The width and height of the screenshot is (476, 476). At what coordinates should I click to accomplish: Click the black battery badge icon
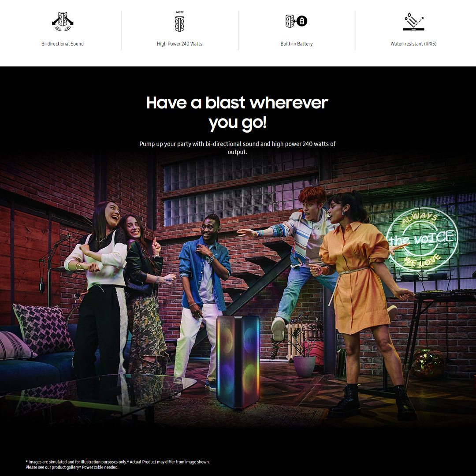[x=302, y=21]
